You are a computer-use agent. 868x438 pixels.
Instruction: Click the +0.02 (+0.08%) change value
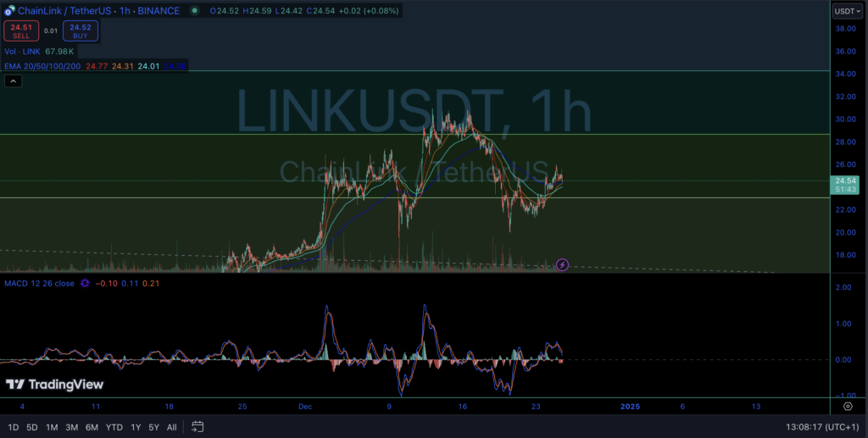(x=368, y=10)
